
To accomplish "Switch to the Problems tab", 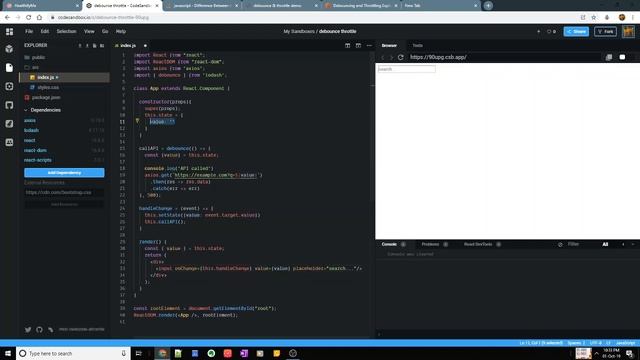I will click(x=430, y=244).
